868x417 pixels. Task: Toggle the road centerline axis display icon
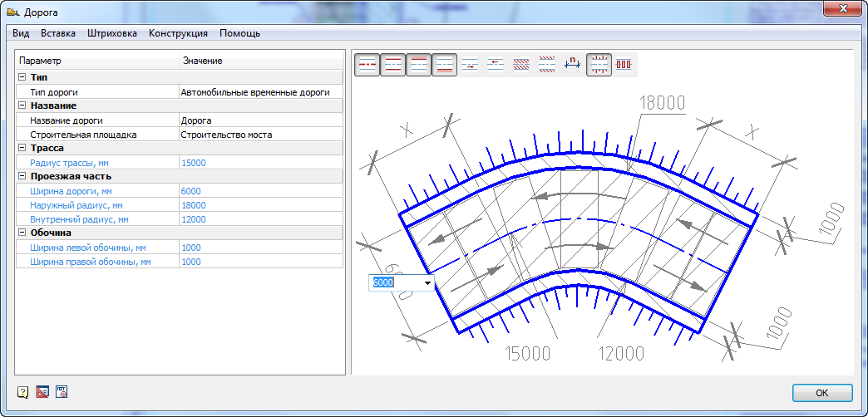coord(367,65)
